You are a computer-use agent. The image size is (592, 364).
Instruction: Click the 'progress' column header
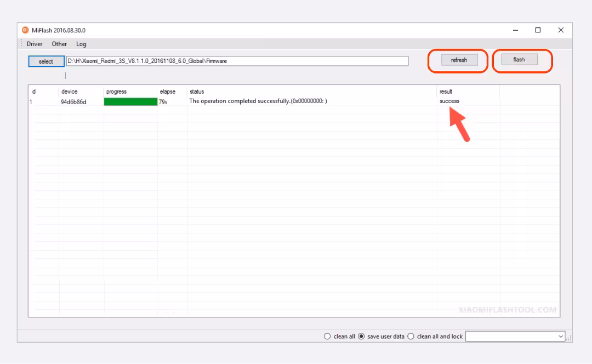click(x=116, y=92)
